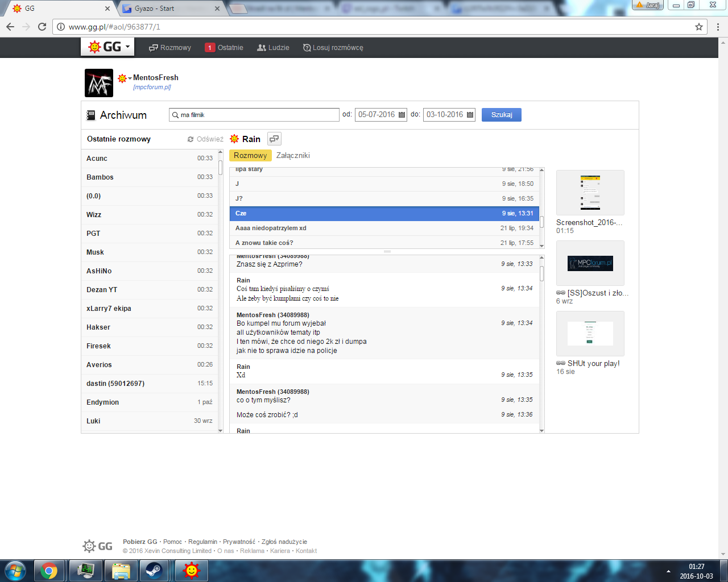Click down arrow of recent conversations scrollbar

[221, 430]
